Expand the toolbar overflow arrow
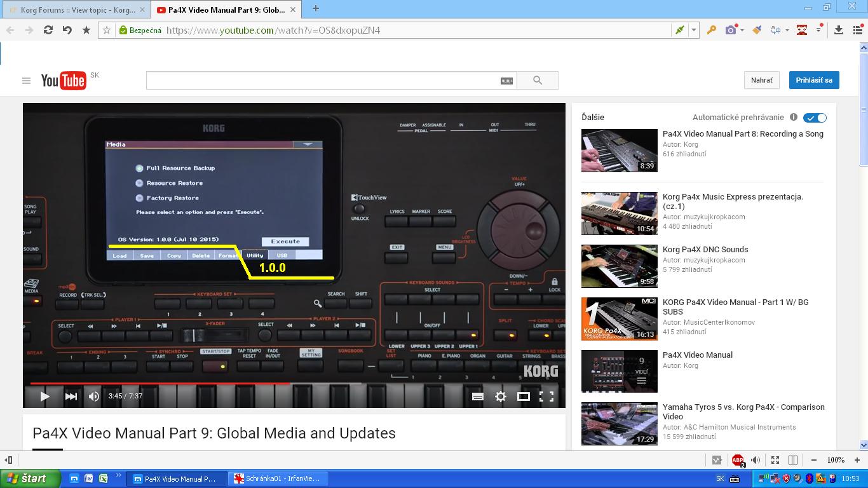The height and width of the screenshot is (488, 868). (x=820, y=28)
